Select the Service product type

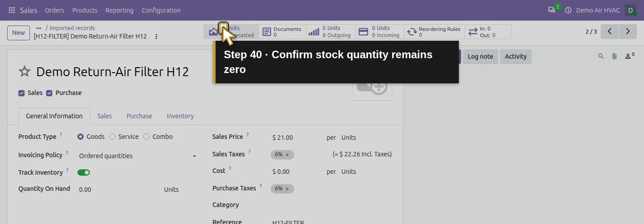point(112,137)
